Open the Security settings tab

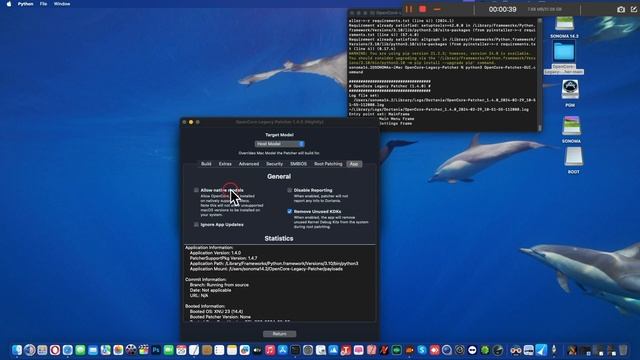[274, 164]
